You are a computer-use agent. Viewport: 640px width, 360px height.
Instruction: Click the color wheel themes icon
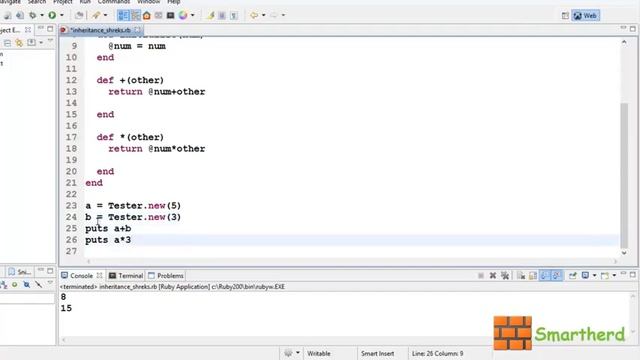pyautogui.click(x=183, y=16)
